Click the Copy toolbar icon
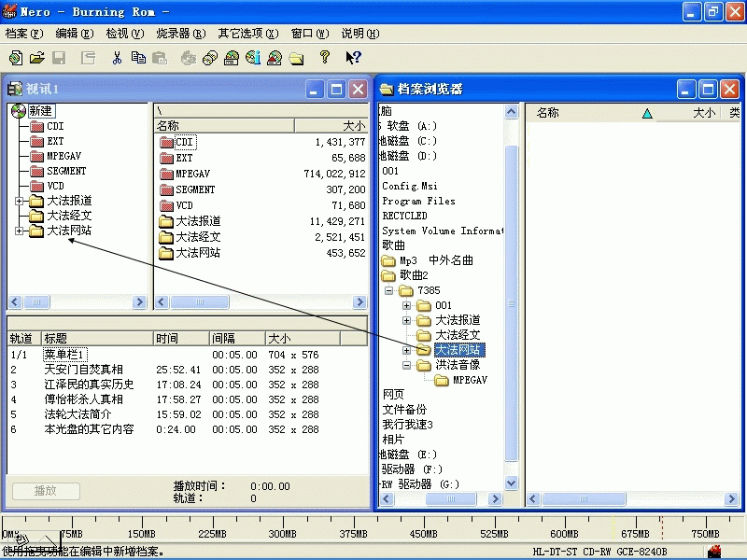The width and height of the screenshot is (747, 560). coord(138,58)
